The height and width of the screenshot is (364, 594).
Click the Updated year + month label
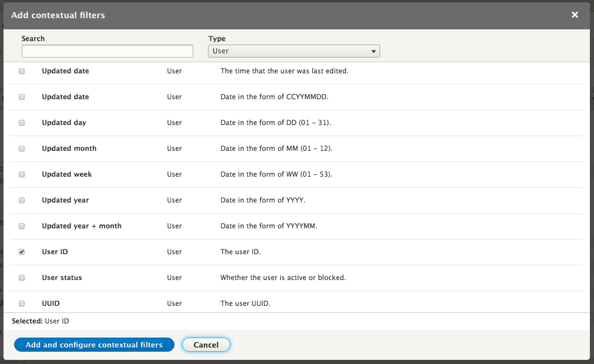82,226
